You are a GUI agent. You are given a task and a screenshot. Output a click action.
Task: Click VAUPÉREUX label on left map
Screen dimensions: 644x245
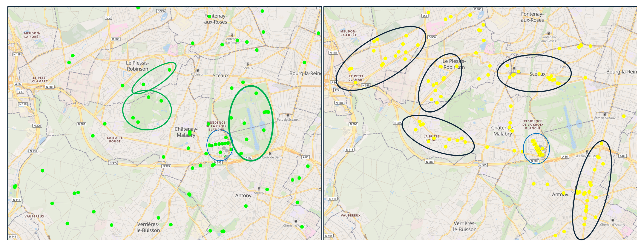34,216
